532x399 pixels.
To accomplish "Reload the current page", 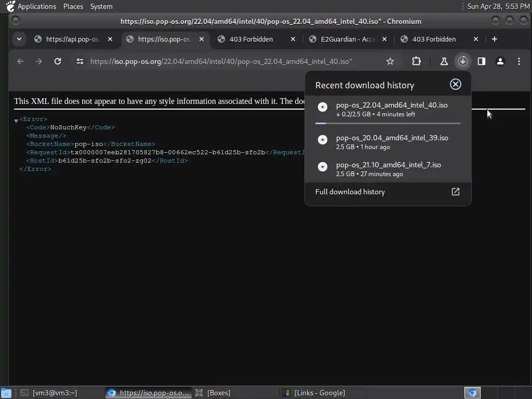I will pyautogui.click(x=58, y=61).
